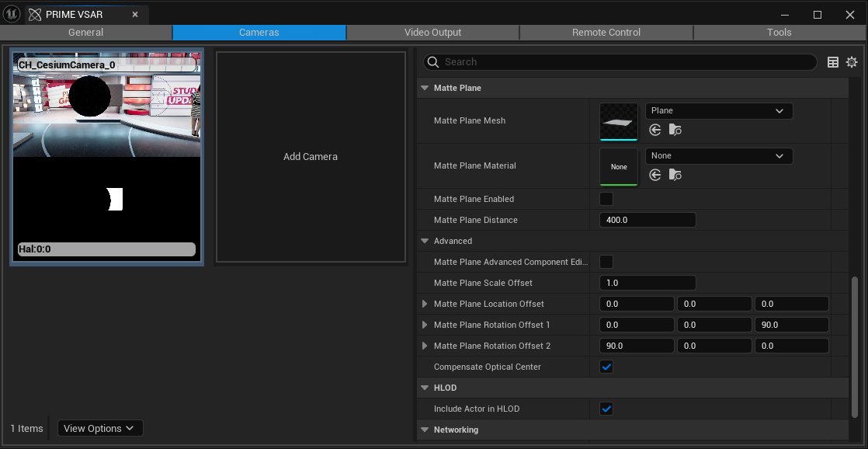
Task: Click the Matte Plane Mesh thumbnail
Action: click(619, 122)
